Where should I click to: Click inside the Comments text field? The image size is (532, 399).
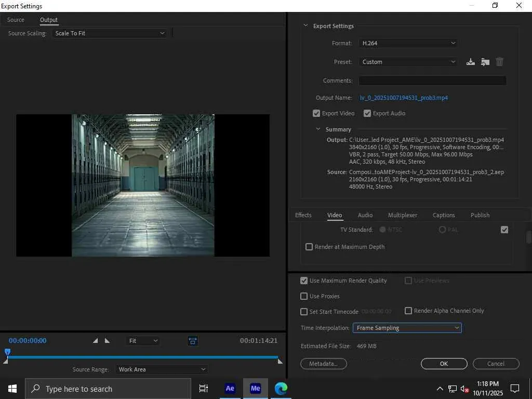[x=432, y=81]
